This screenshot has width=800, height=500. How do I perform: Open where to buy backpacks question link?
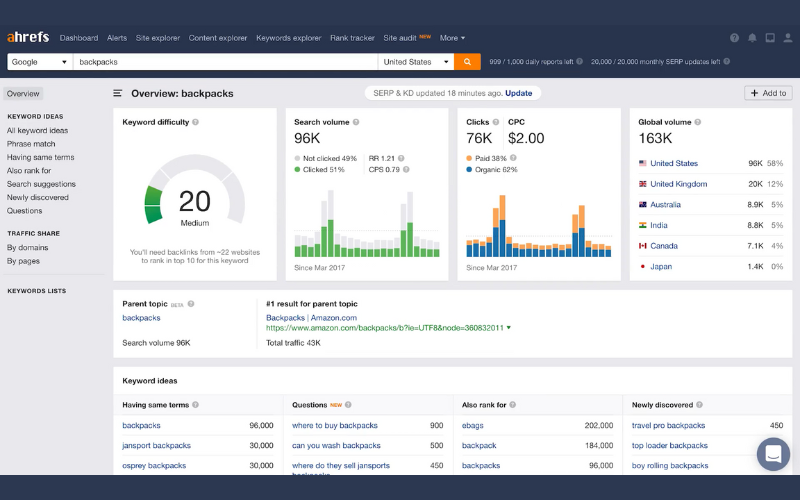coord(335,425)
